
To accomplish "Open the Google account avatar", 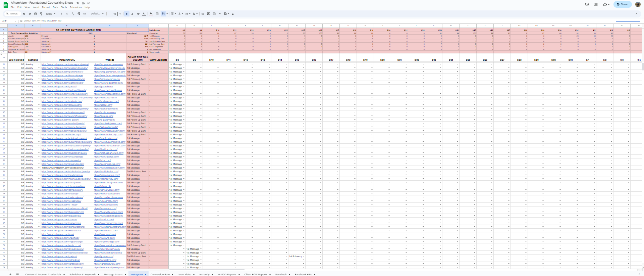I will point(638,4).
